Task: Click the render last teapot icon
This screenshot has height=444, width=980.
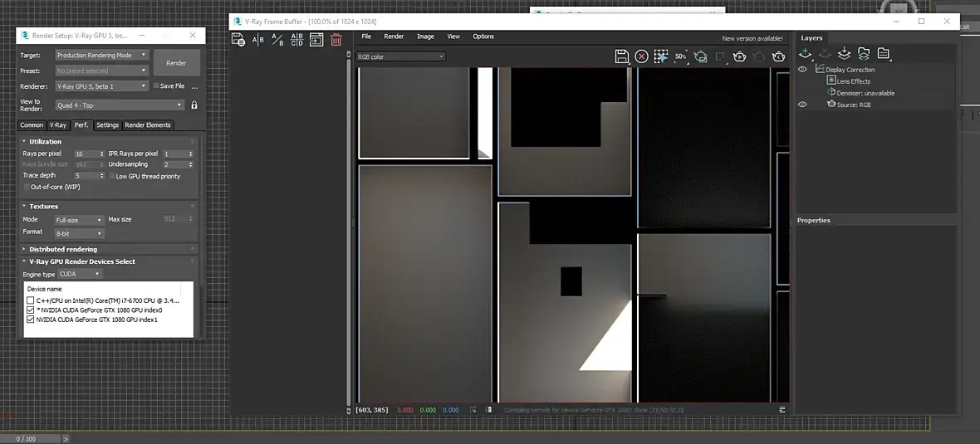Action: [778, 56]
